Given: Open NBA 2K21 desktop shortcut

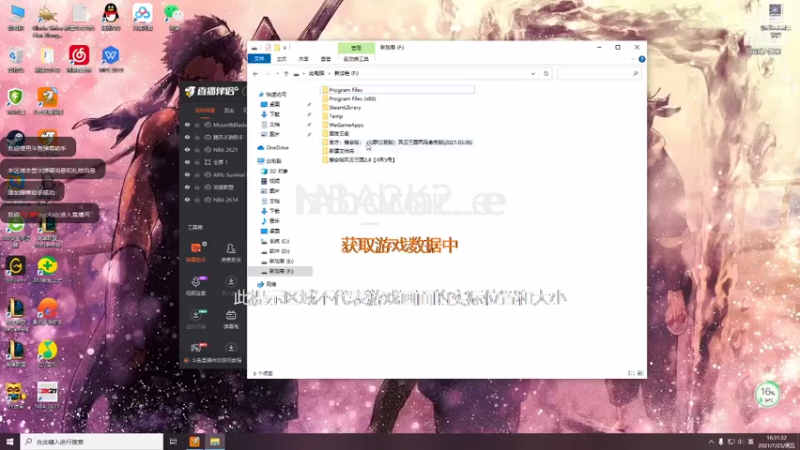Looking at the screenshot, I should pos(47,395).
